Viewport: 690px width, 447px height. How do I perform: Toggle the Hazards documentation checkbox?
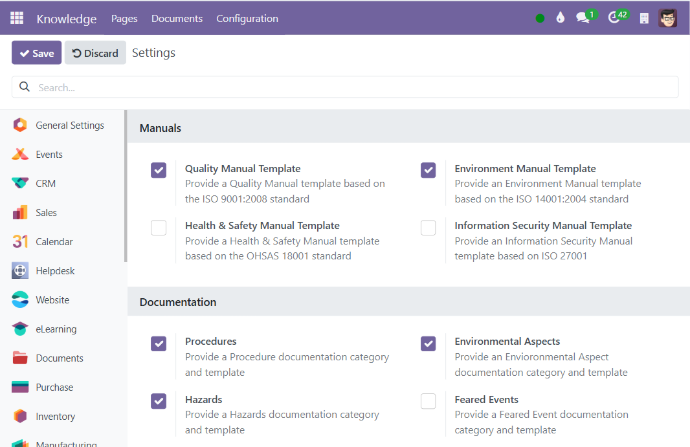click(159, 401)
